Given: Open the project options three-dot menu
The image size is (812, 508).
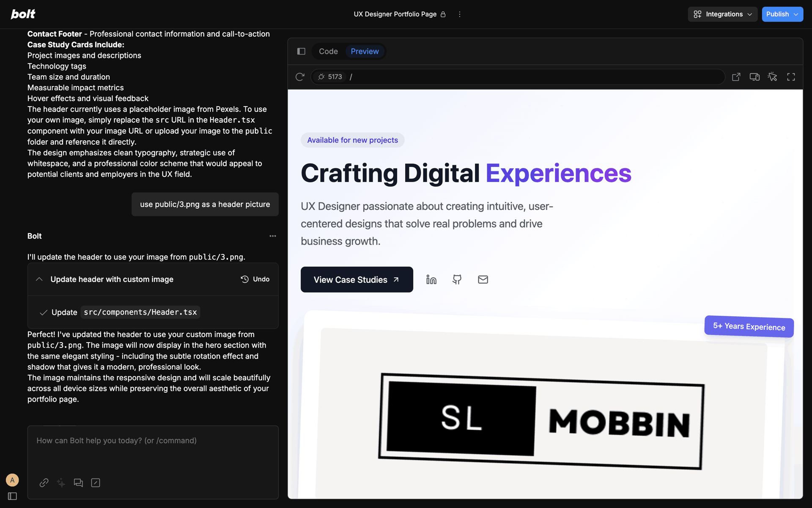Looking at the screenshot, I should click(460, 14).
